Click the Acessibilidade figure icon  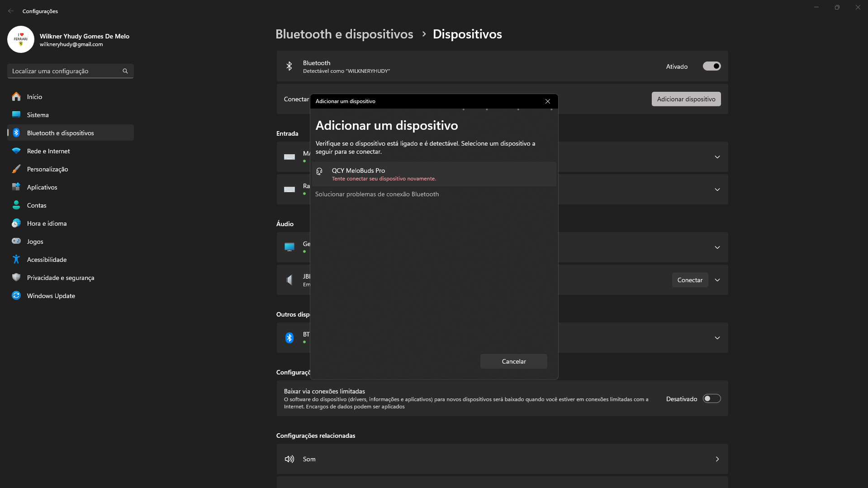pyautogui.click(x=16, y=259)
